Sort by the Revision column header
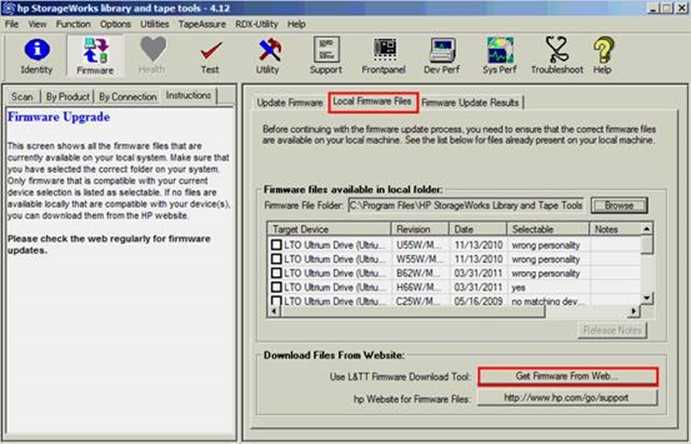Screen dimensions: 691x444 pyautogui.click(x=420, y=229)
